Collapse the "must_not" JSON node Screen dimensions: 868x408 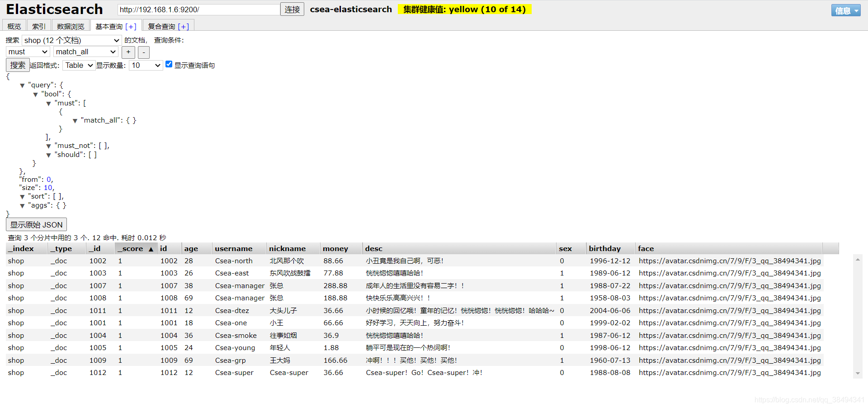[48, 146]
